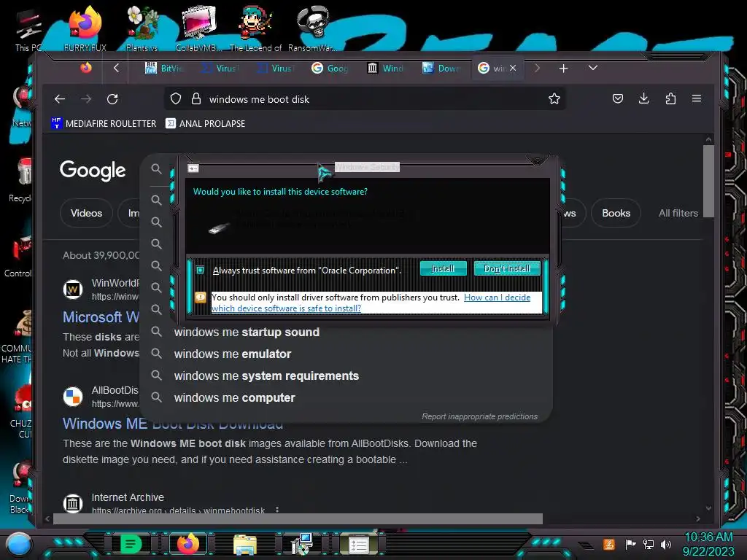Viewport: 747px width, 560px height.
Task: Select suggestion 'windows me startup sound'
Action: 247,332
